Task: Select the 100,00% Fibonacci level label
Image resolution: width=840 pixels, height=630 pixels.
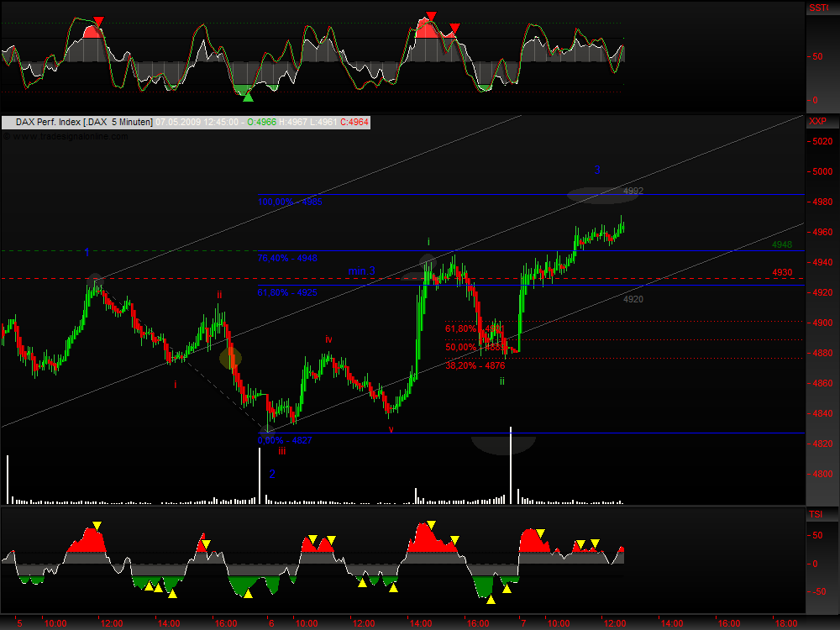Action: pos(290,202)
